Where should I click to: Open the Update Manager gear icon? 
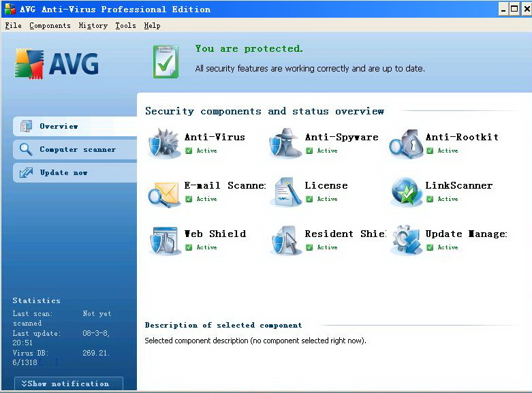[406, 240]
